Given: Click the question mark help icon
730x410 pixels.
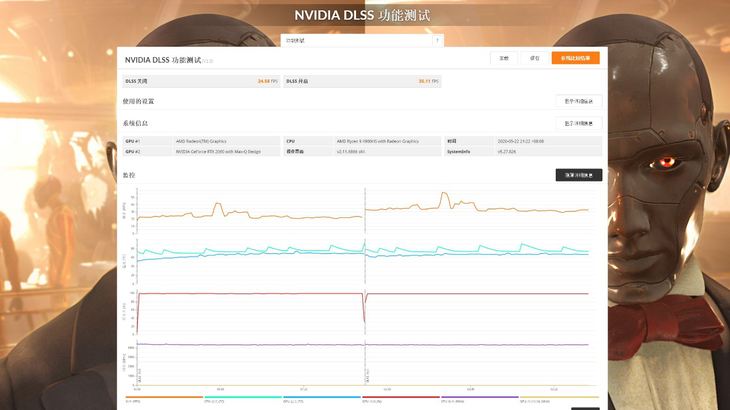Looking at the screenshot, I should click(x=437, y=40).
